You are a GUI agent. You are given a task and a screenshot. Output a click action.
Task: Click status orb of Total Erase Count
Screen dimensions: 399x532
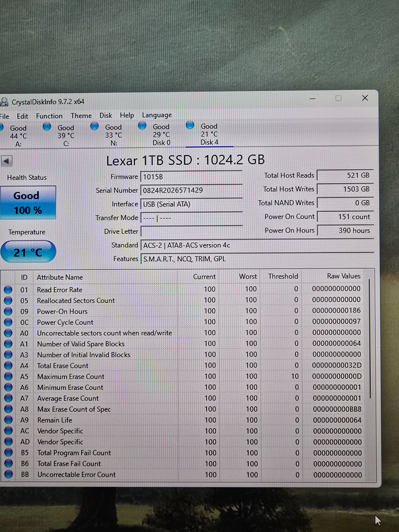point(8,366)
